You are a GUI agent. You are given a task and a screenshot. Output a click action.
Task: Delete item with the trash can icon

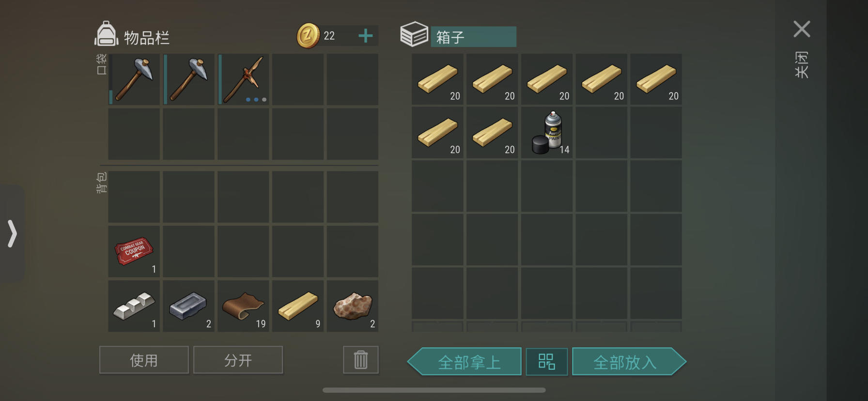[x=361, y=360]
